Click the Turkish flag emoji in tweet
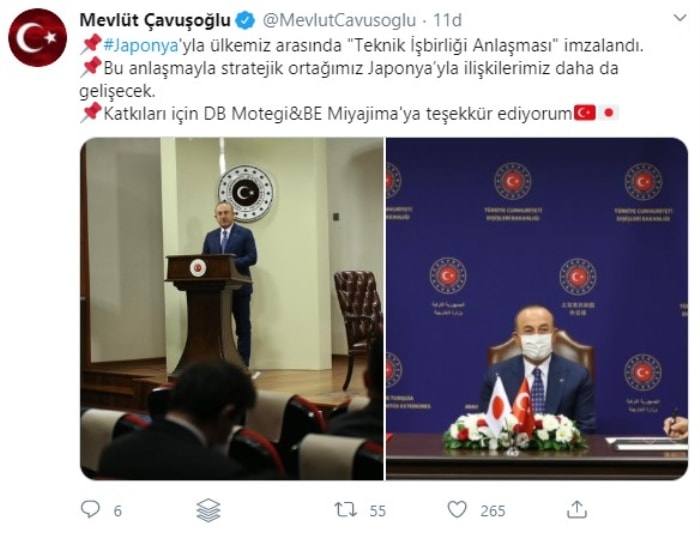This screenshot has height=538, width=700. coord(584,113)
